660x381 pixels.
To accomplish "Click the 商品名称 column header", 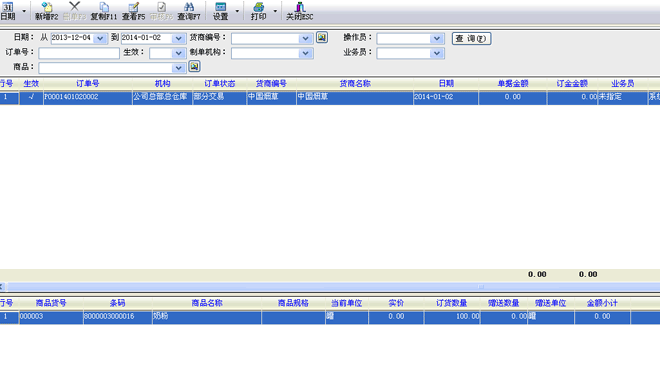I will [207, 303].
